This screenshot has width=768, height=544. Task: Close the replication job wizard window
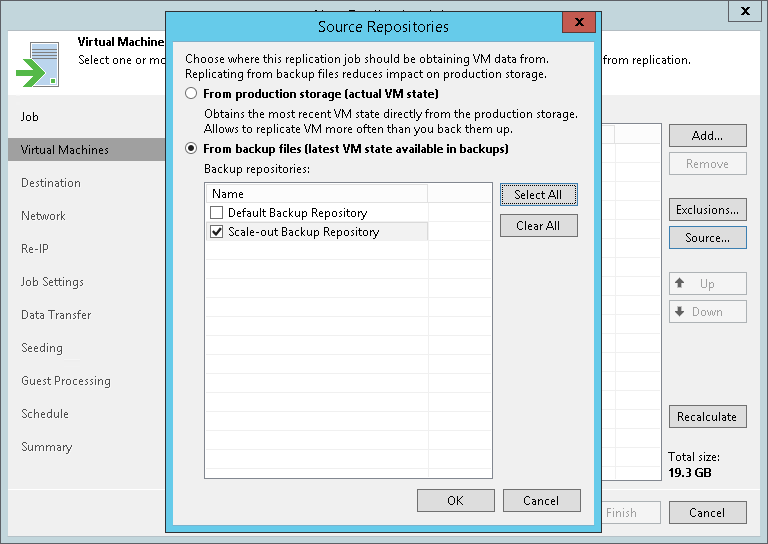[745, 11]
